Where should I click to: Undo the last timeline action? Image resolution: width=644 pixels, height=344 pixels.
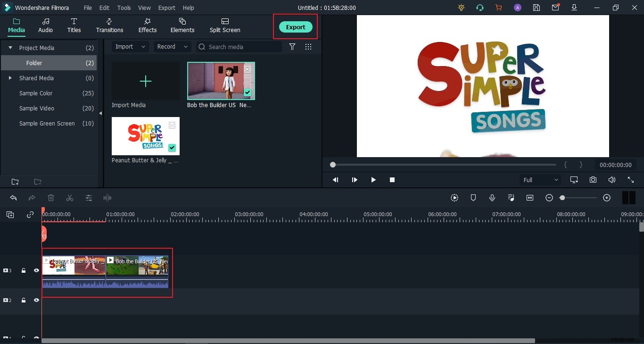click(x=13, y=198)
